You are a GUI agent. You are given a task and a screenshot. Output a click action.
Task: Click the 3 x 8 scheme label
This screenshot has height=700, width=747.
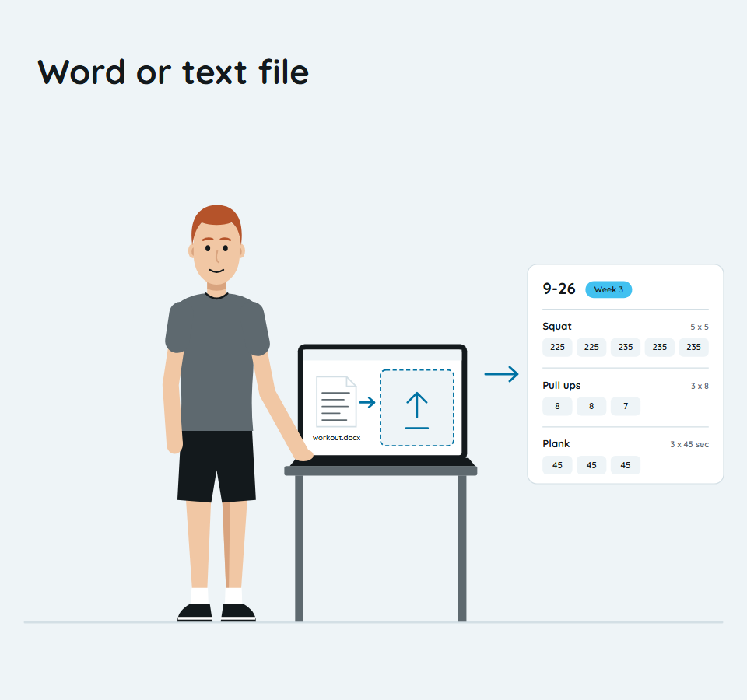click(700, 387)
